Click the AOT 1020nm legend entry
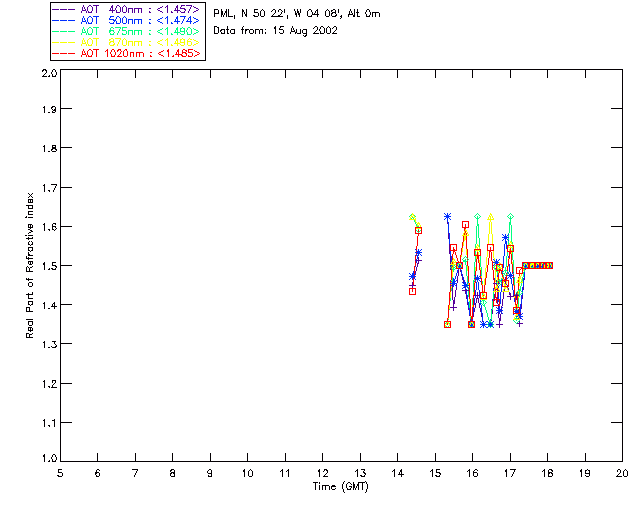640x512 pixels. pyautogui.click(x=127, y=53)
